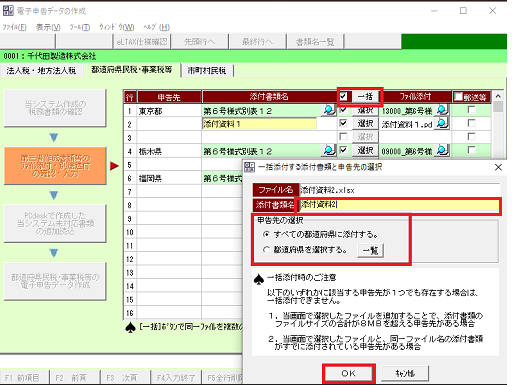This screenshot has height=385, width=512.
Task: Click PCdeskで作成した当システム未対応書類 step button
Action: [x=55, y=223]
